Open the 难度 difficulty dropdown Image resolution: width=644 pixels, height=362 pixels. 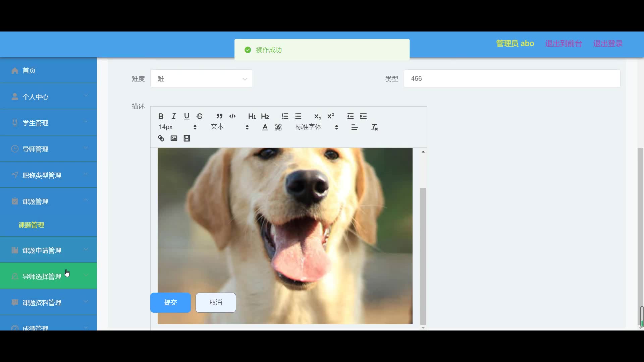pyautogui.click(x=201, y=79)
